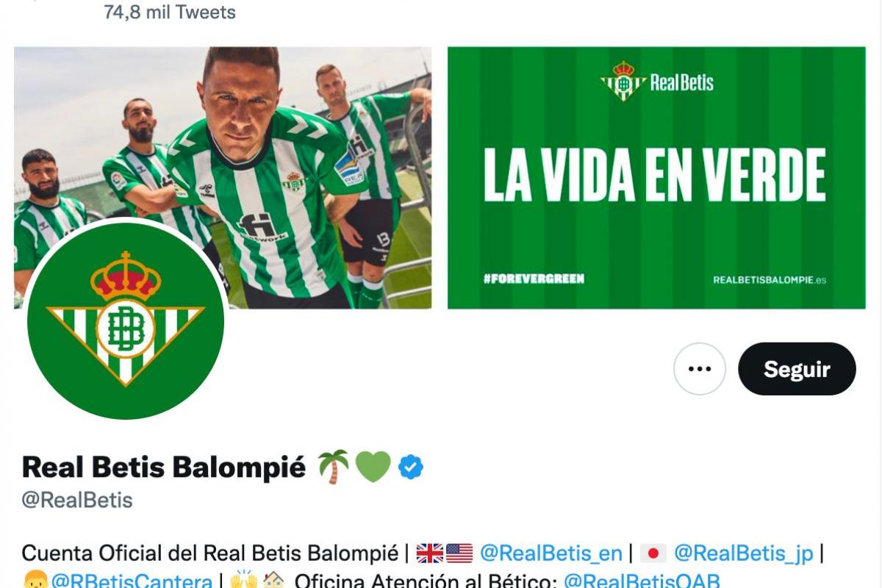This screenshot has height=588, width=882.
Task: Open the three-dot more options button
Action: tap(700, 369)
